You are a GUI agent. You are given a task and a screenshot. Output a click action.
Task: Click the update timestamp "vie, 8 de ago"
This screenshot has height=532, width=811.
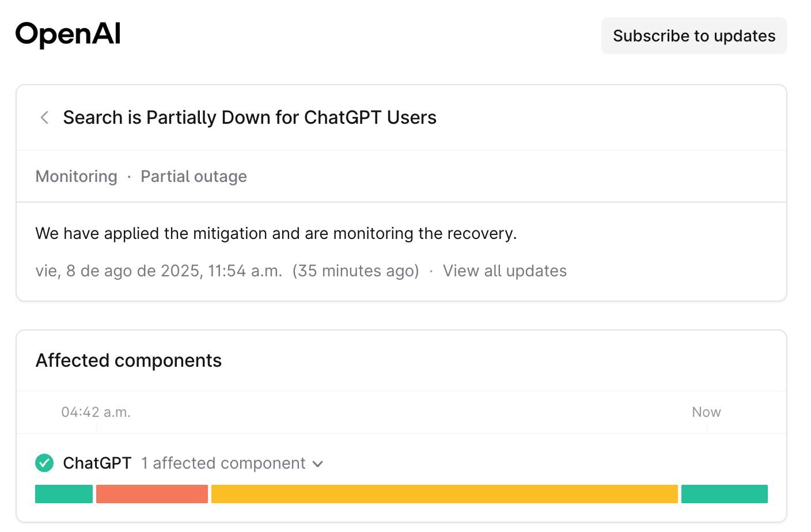tap(159, 271)
